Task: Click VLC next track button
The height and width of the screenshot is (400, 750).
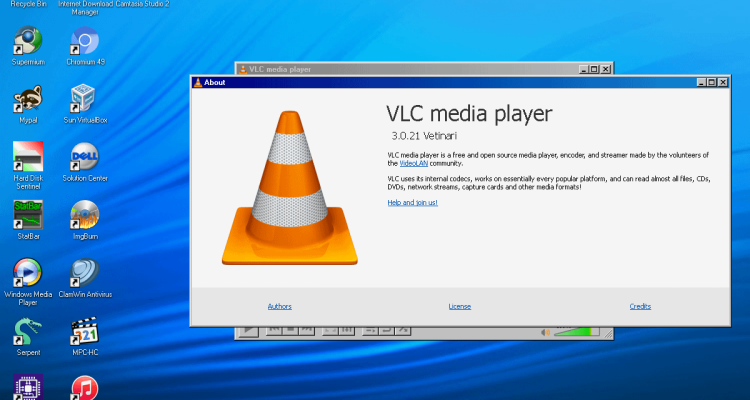Action: tap(307, 330)
